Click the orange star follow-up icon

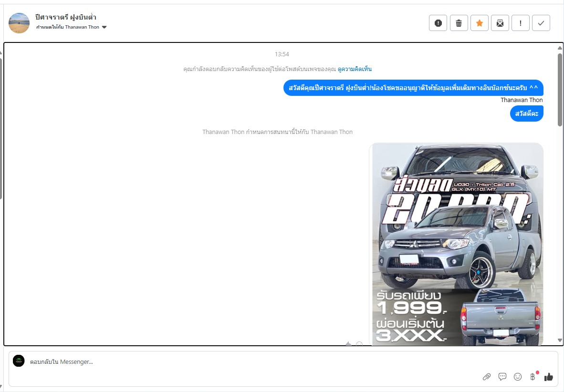480,23
